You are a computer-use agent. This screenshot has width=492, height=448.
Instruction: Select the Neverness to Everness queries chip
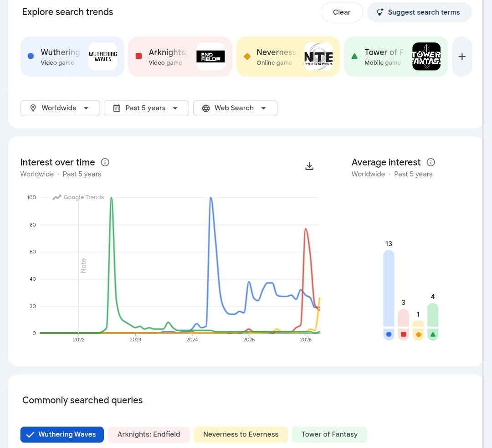(241, 434)
